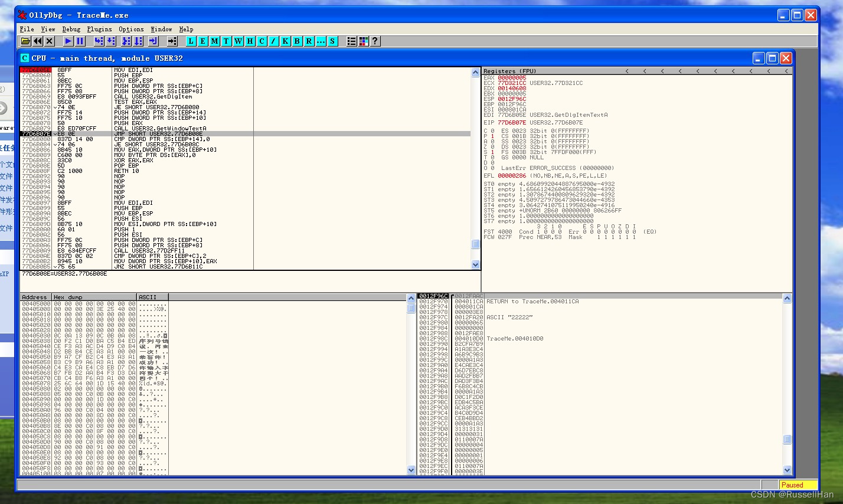Viewport: 843px width, 504px height.
Task: Show Executable modules with E button
Action: pos(202,41)
